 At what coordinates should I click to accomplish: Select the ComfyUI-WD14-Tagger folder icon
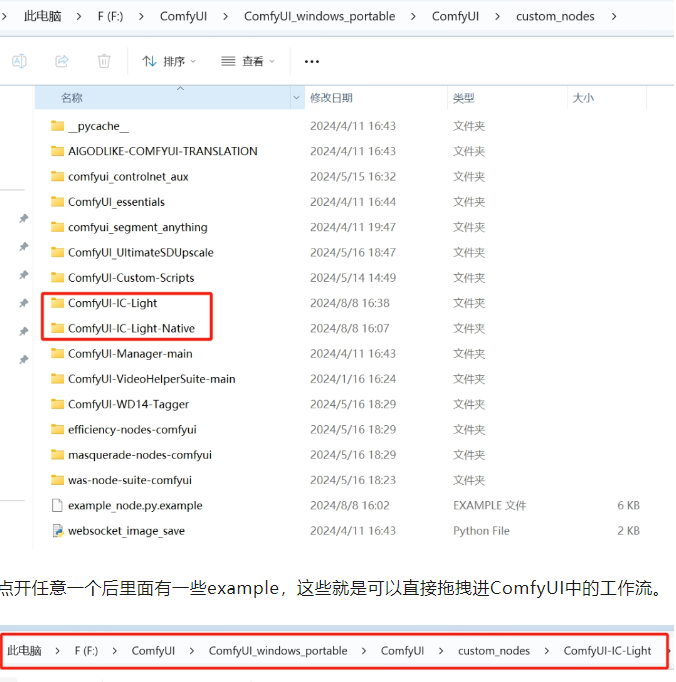[x=57, y=404]
